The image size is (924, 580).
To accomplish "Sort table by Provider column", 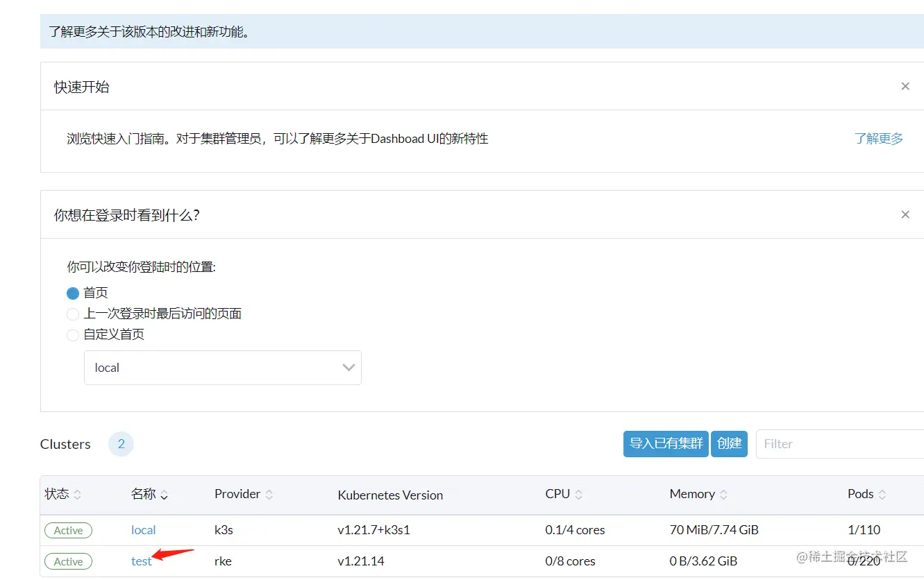I will coord(244,495).
